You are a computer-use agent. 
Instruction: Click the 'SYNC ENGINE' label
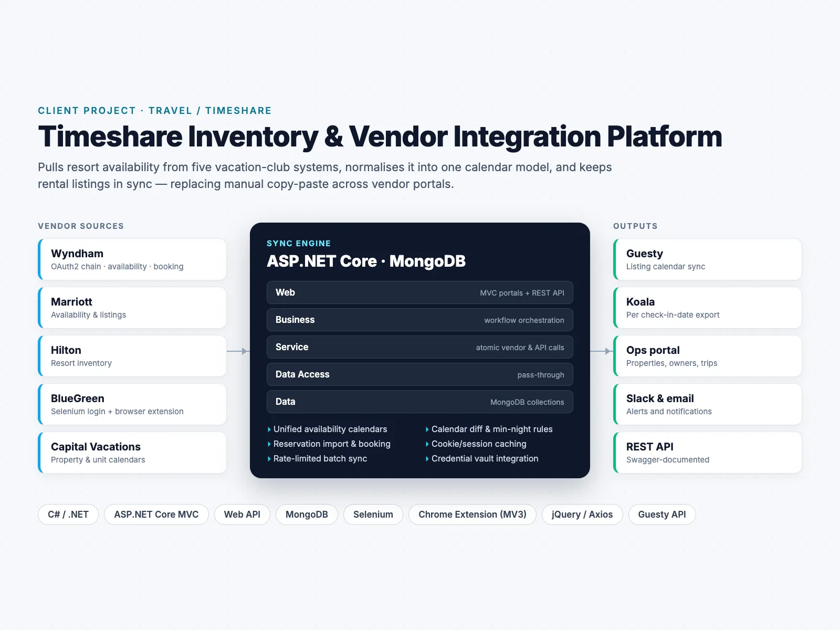pos(299,244)
